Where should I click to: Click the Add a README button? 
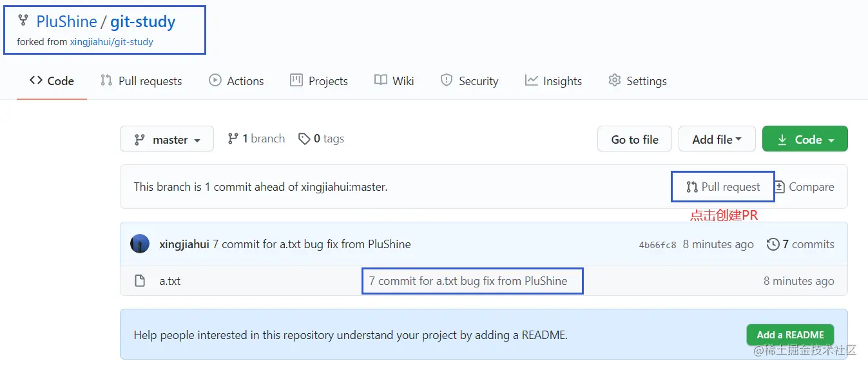[x=790, y=334]
